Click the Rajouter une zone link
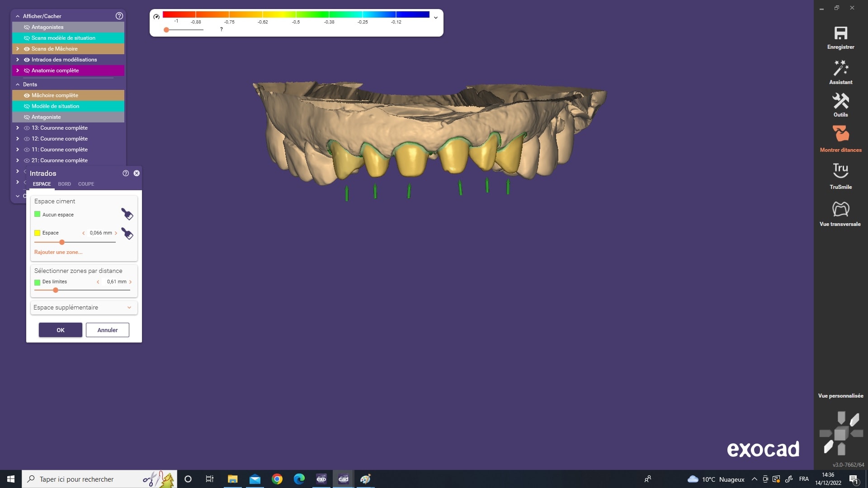 point(58,252)
